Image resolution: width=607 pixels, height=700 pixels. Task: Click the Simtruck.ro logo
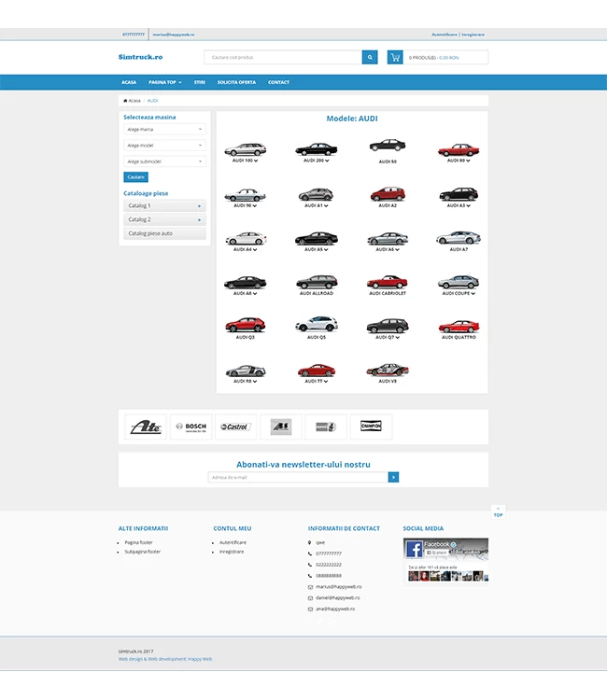coord(141,57)
